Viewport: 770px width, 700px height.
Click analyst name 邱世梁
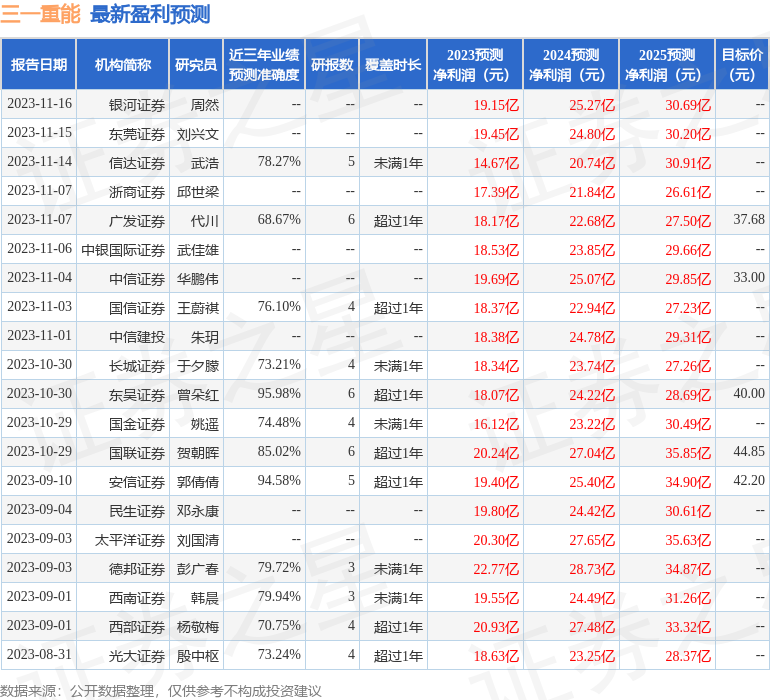pyautogui.click(x=198, y=192)
